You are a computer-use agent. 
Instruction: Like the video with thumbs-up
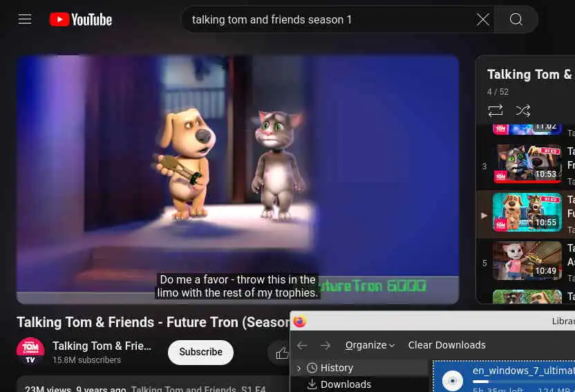click(x=282, y=353)
